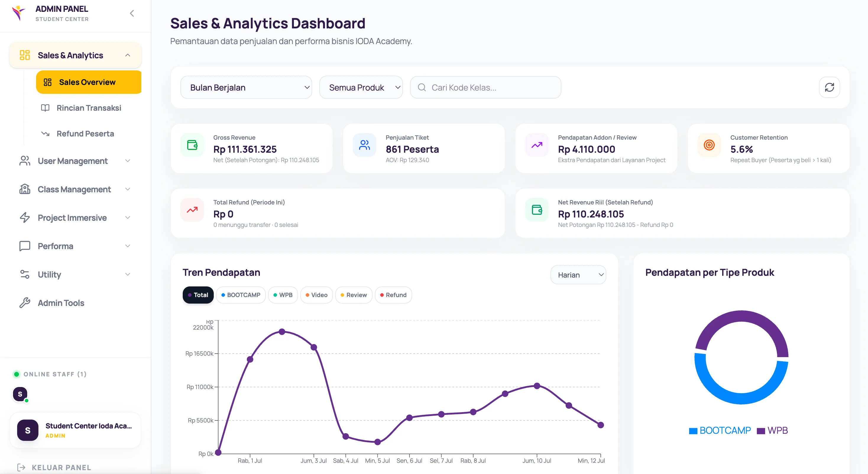The height and width of the screenshot is (474, 868).
Task: Click the online staff avatar S
Action: pyautogui.click(x=20, y=394)
